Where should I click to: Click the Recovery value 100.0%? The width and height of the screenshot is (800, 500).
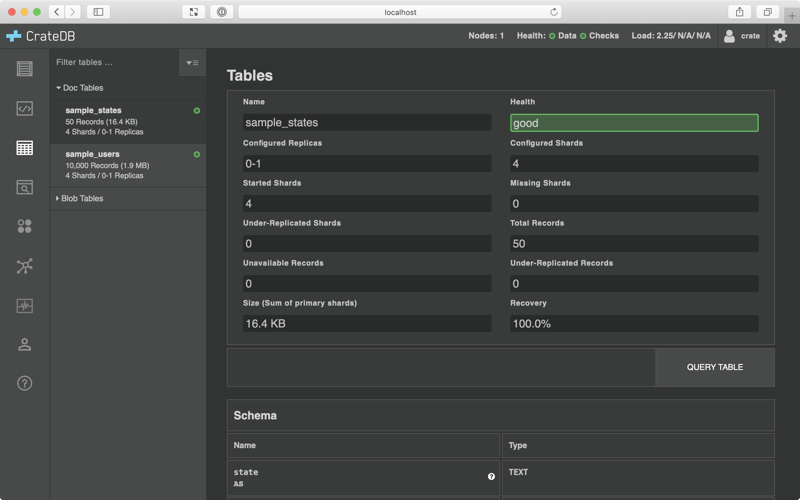(634, 323)
